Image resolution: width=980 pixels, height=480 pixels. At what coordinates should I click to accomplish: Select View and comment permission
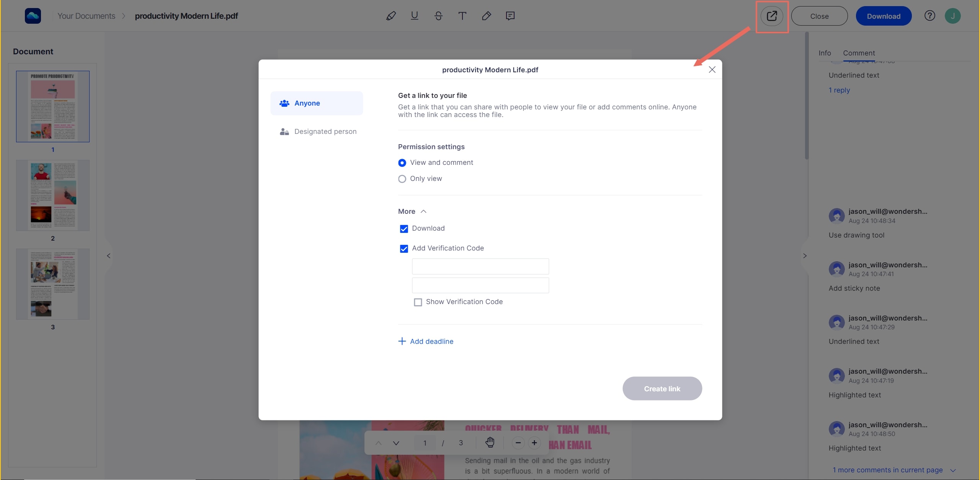(402, 163)
